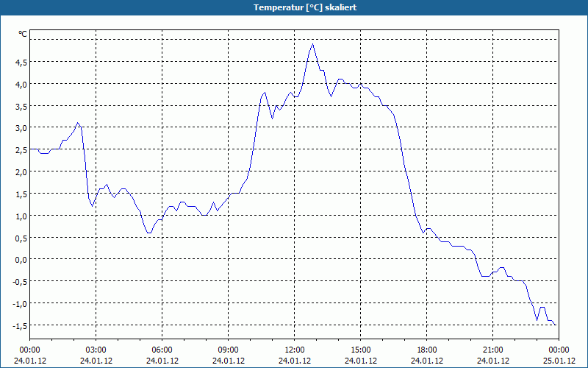This screenshot has height=368, width=588.
Task: Click the 03:00 time label
Action: (x=96, y=350)
